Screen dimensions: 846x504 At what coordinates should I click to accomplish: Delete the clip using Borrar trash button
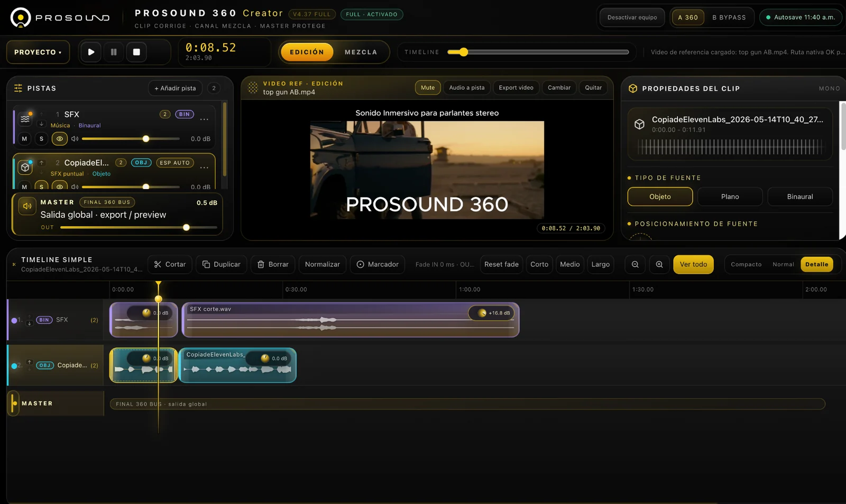click(273, 264)
